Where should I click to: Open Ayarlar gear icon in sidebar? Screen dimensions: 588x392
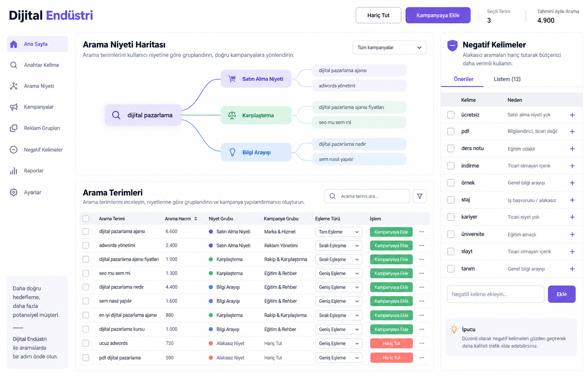(x=14, y=192)
